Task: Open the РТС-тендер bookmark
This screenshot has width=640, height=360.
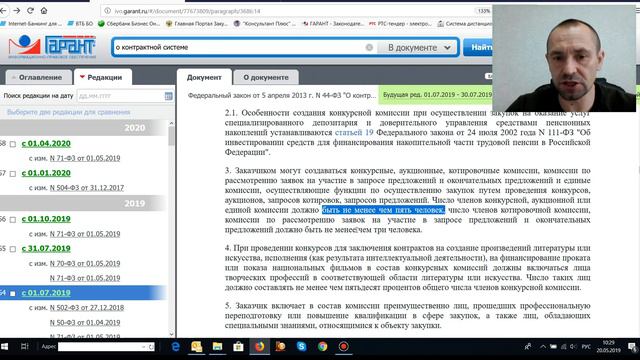Action: pyautogui.click(x=400, y=24)
